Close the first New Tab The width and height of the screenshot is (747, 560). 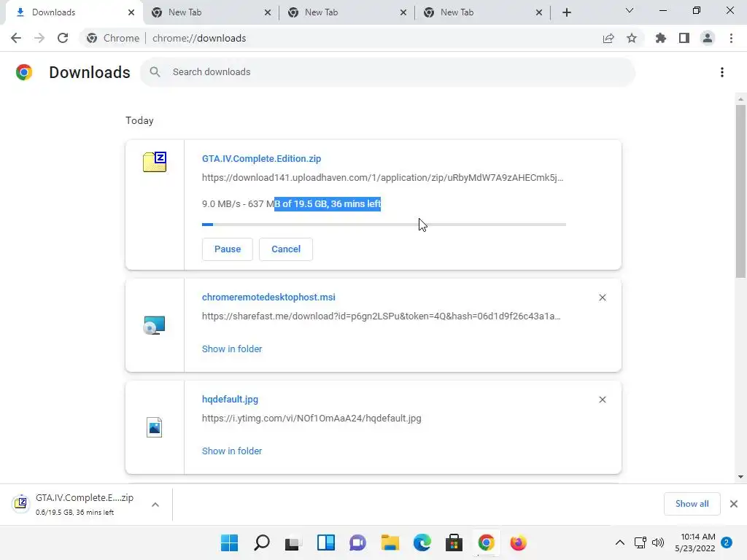pos(268,12)
